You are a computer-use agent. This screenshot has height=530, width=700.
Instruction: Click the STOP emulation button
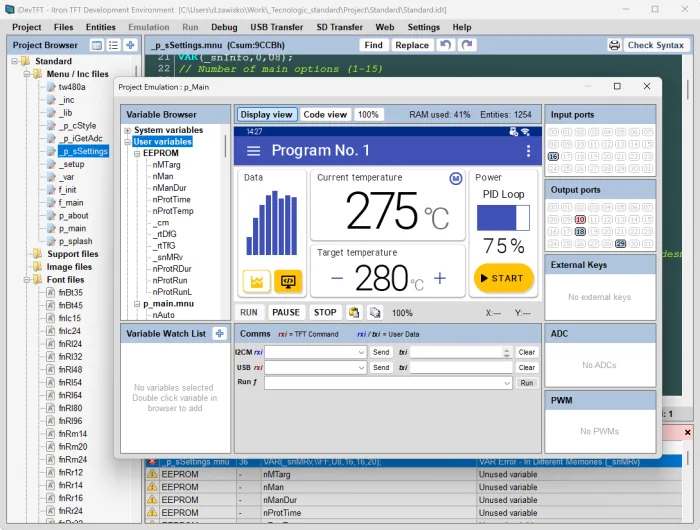pos(325,313)
